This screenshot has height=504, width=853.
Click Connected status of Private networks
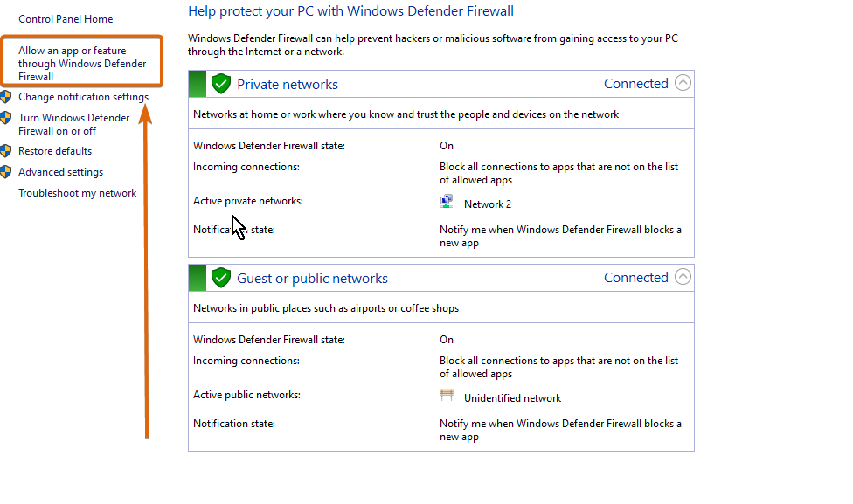click(x=636, y=84)
